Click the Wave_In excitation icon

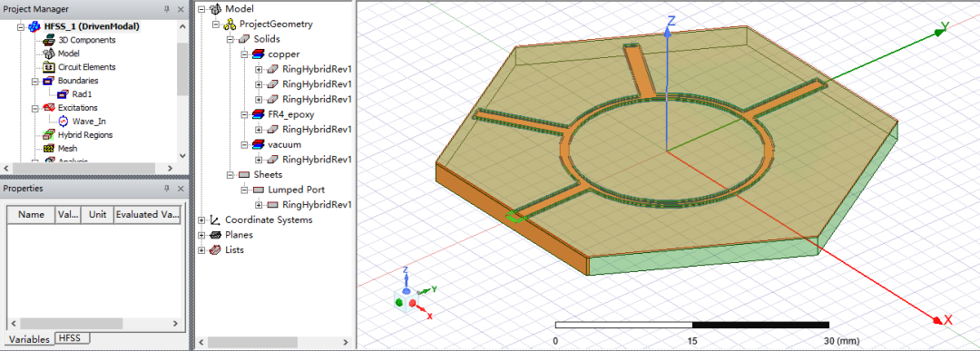(x=63, y=122)
